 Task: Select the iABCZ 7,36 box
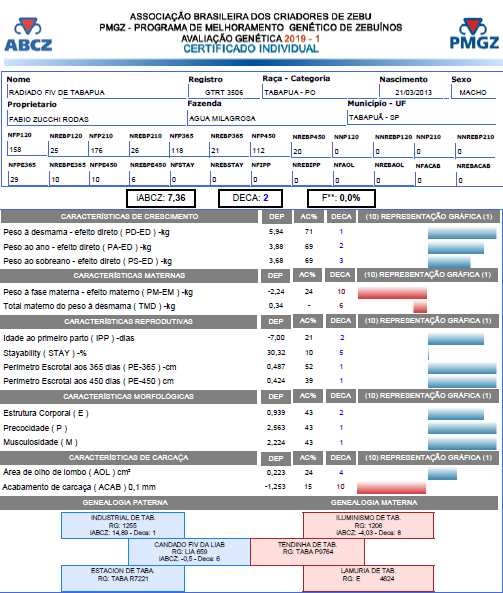coord(161,198)
